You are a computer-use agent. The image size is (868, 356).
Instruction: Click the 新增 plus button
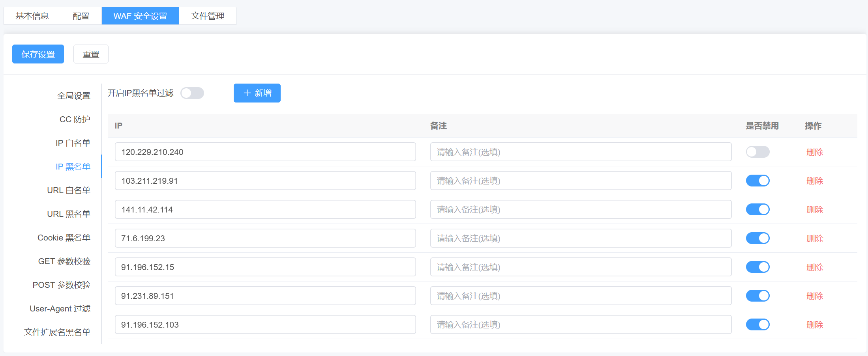[257, 93]
